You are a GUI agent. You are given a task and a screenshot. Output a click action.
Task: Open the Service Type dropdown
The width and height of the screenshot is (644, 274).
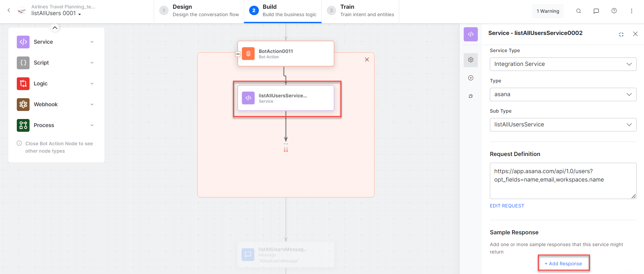pos(563,64)
